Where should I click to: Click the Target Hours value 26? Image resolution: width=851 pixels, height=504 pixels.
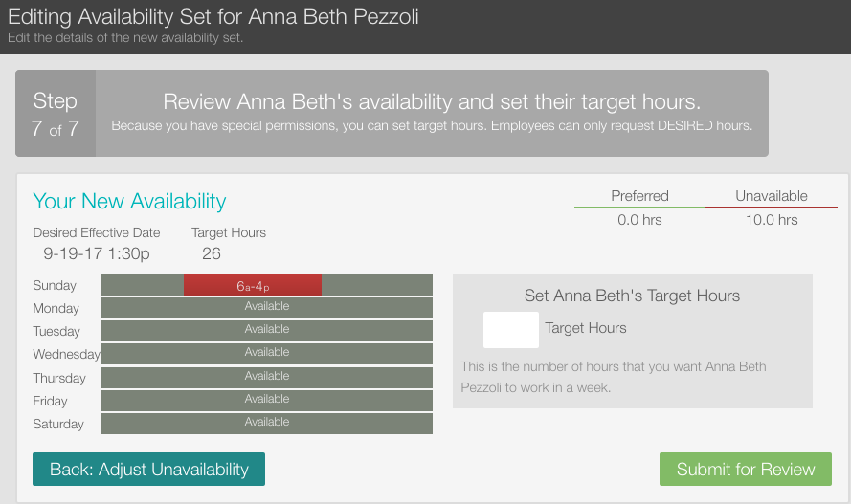coord(212,253)
